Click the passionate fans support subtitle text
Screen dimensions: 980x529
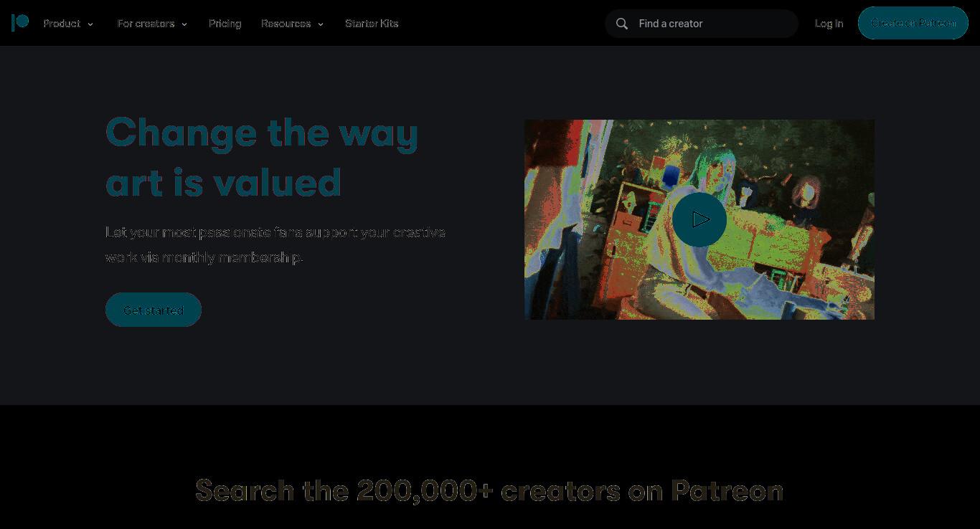275,244
